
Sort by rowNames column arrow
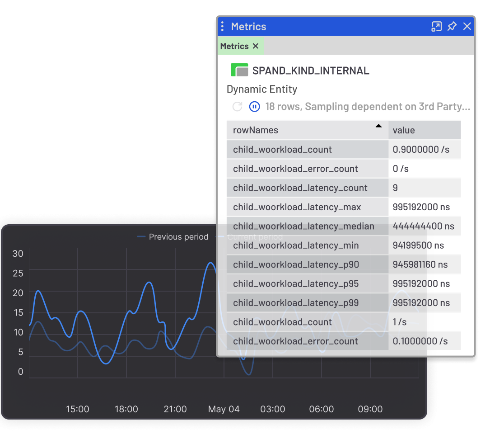[x=378, y=126]
